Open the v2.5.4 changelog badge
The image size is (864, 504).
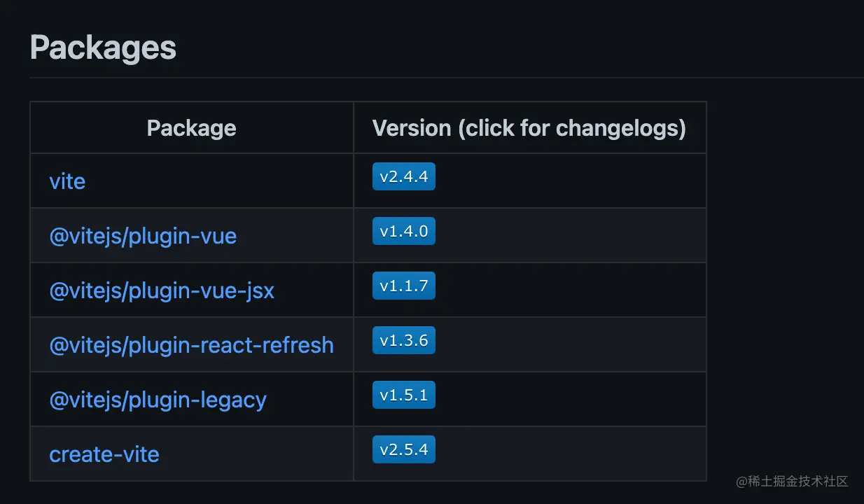pos(403,449)
